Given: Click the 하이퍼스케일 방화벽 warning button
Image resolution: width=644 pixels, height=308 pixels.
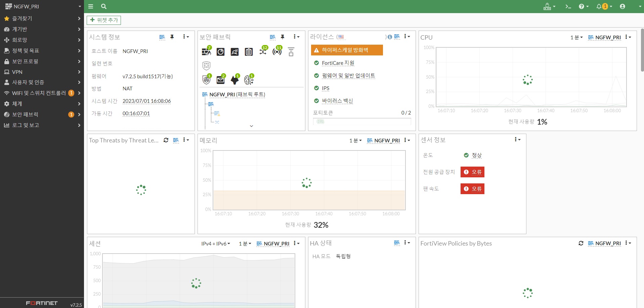Looking at the screenshot, I should (347, 50).
